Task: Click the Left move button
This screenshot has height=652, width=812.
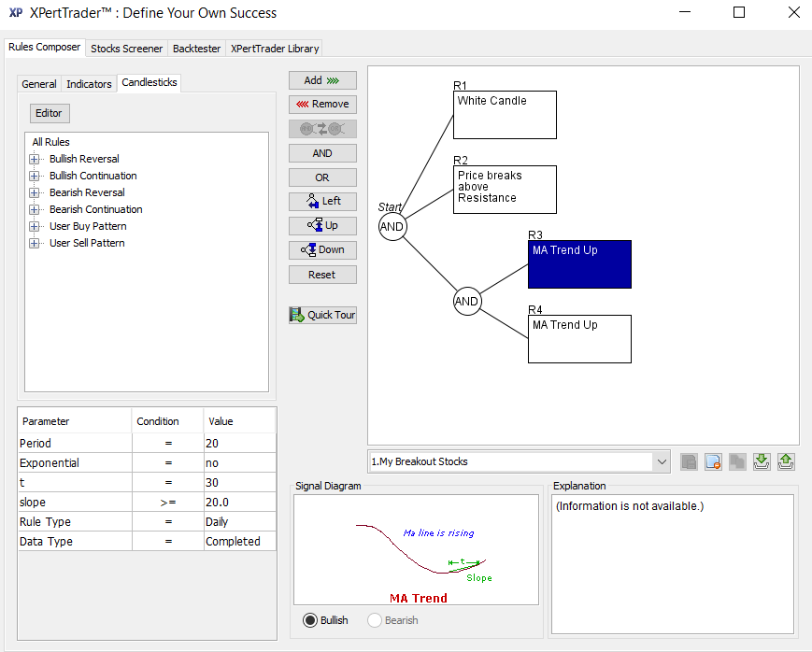Action: pos(322,201)
